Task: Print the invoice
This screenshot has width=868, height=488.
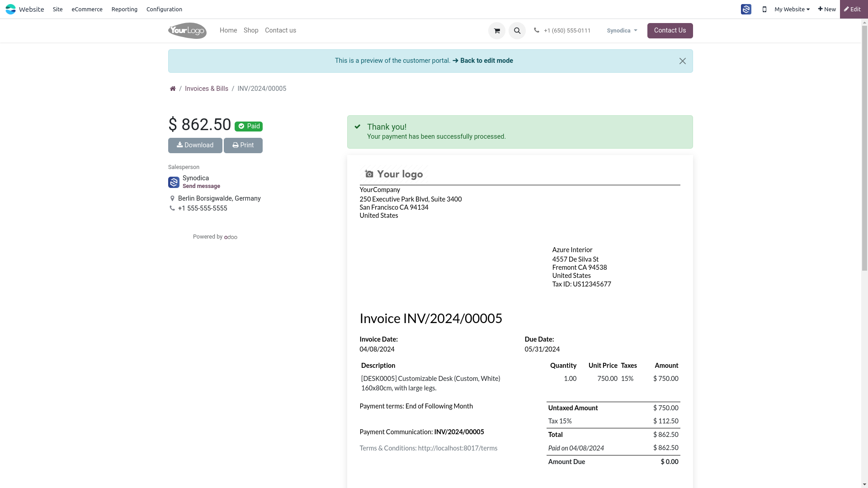Action: (243, 145)
